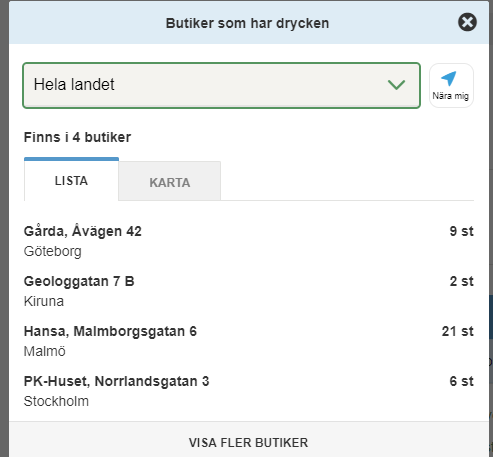This screenshot has height=457, width=493.
Task: Click the 9 st stock count
Action: [461, 231]
